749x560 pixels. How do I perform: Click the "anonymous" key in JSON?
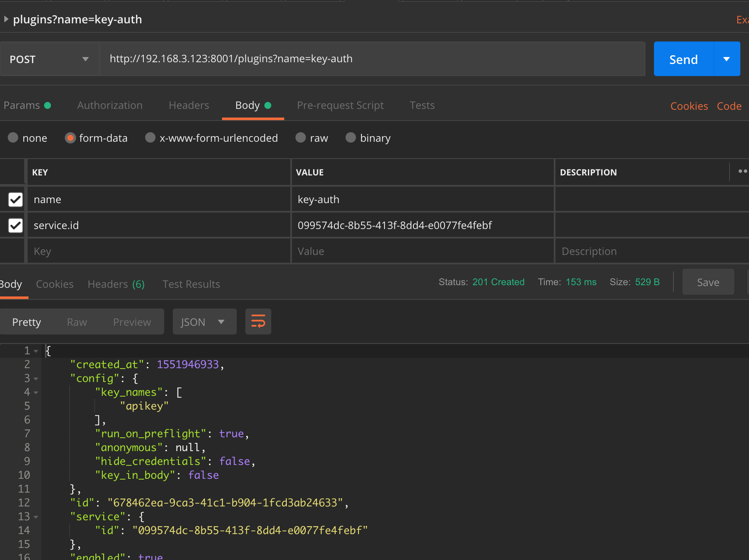pyautogui.click(x=129, y=447)
